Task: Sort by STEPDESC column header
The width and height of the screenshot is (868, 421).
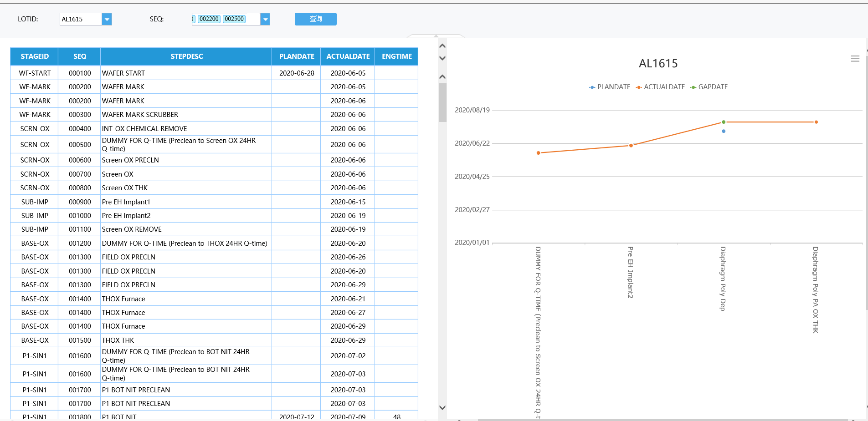Action: pyautogui.click(x=186, y=56)
